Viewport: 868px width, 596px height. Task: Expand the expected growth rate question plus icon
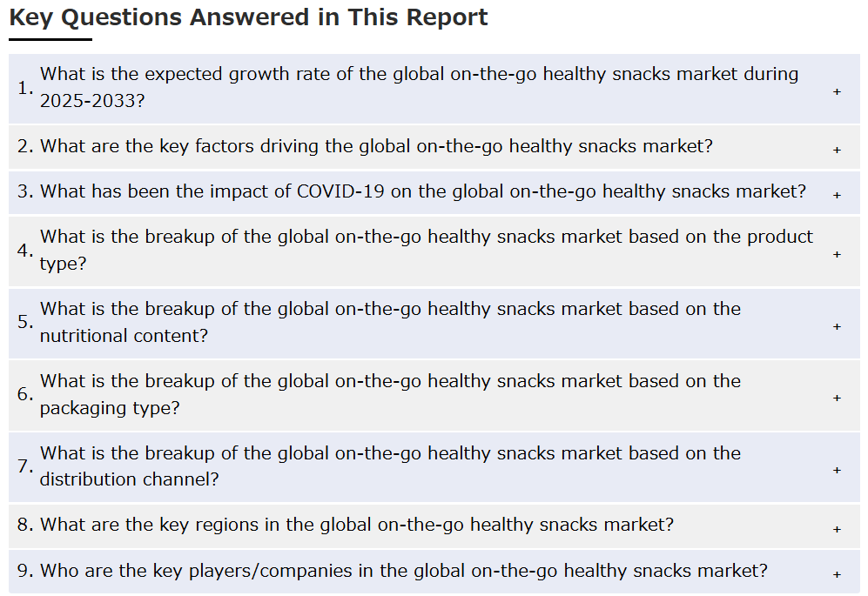[x=837, y=92]
